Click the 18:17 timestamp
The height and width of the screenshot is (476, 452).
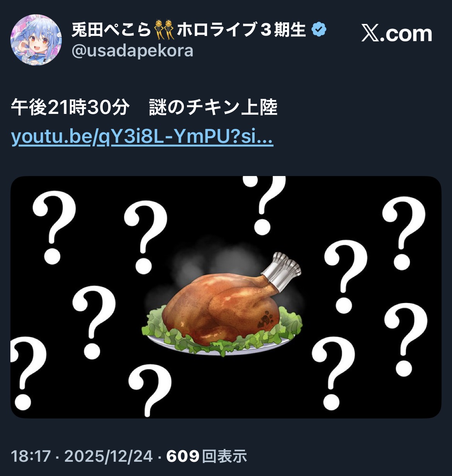click(31, 456)
